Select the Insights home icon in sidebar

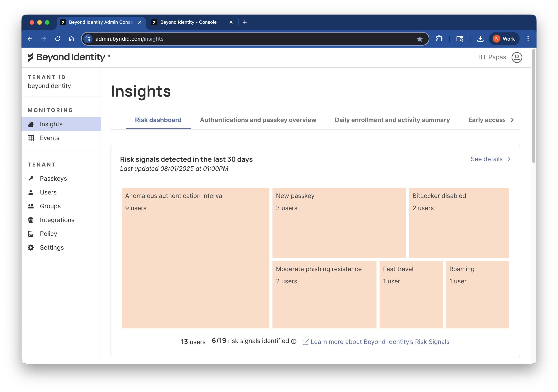tap(31, 124)
